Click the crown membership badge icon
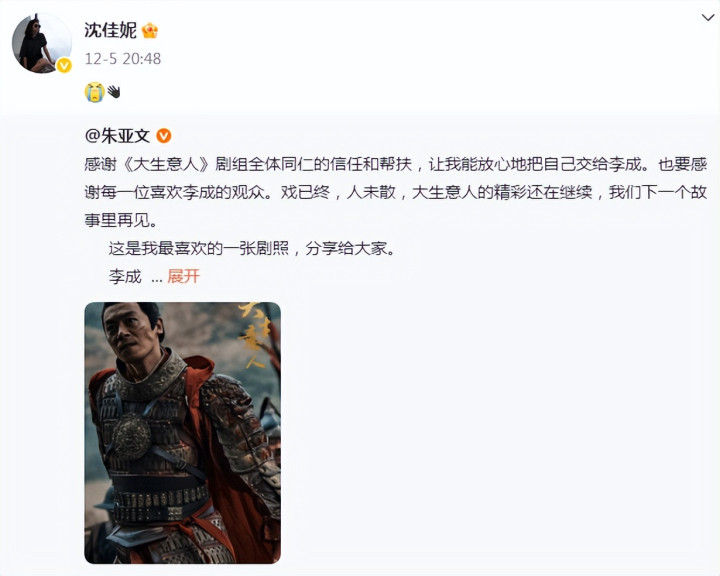720x576 pixels. pos(150,31)
